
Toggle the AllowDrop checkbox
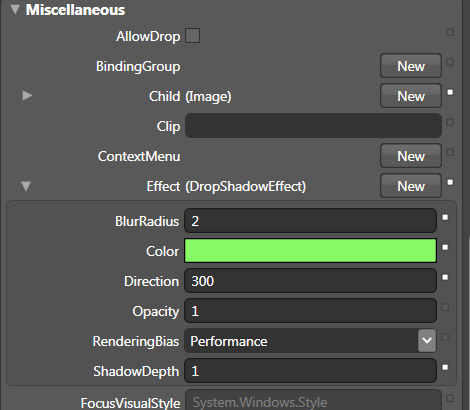(192, 36)
